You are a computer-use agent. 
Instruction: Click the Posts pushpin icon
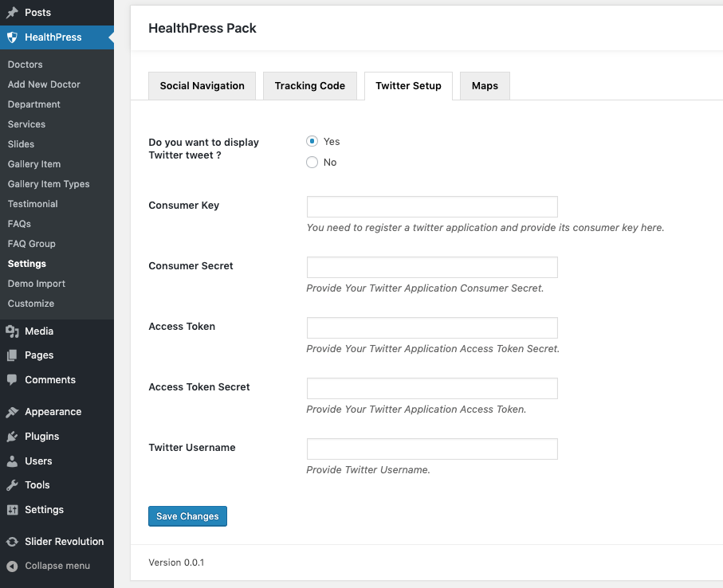pyautogui.click(x=12, y=13)
